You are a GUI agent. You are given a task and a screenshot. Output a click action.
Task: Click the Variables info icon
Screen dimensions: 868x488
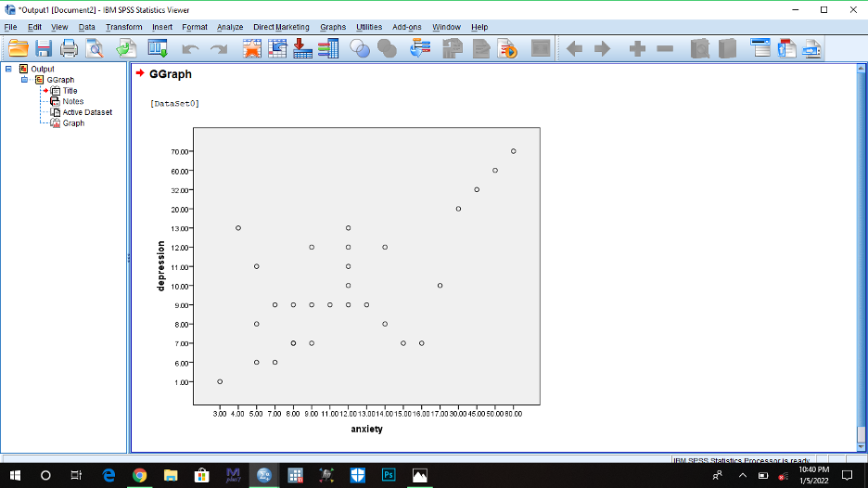[328, 49]
